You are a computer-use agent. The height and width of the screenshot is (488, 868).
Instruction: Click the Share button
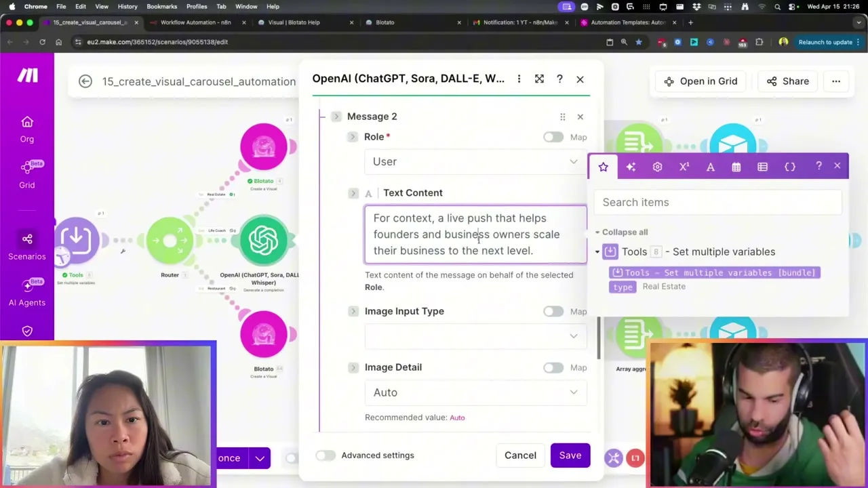tap(788, 81)
